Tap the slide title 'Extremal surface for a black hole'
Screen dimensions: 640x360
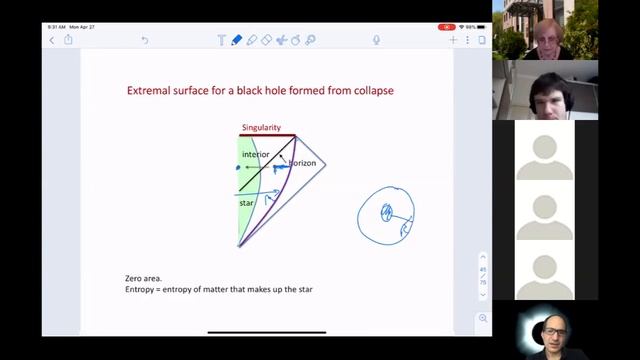pyautogui.click(x=260, y=91)
